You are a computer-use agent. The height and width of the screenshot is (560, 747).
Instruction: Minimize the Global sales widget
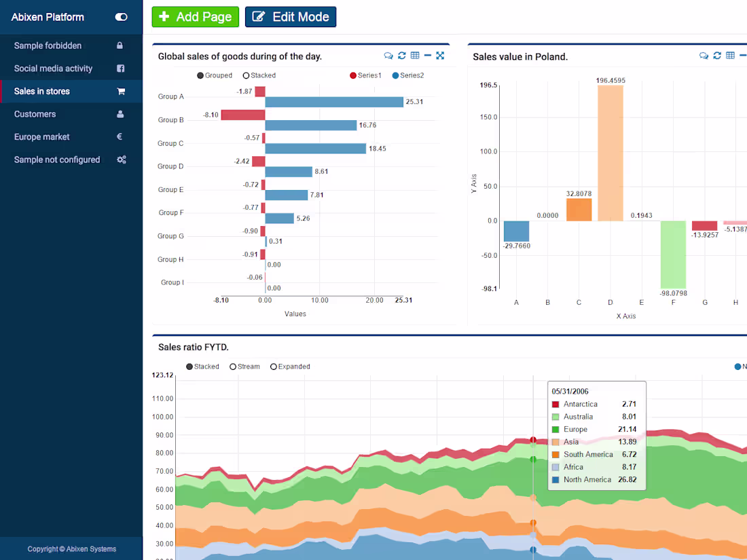[427, 56]
